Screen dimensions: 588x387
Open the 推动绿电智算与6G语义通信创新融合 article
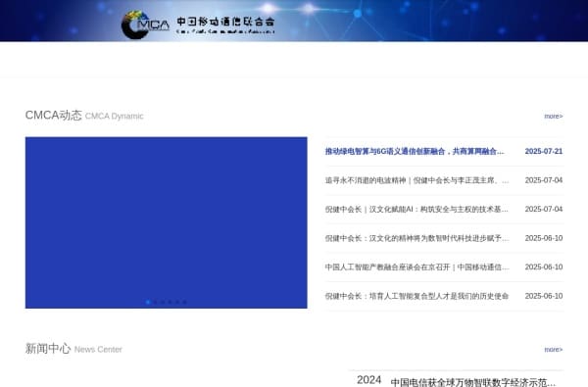click(x=415, y=151)
